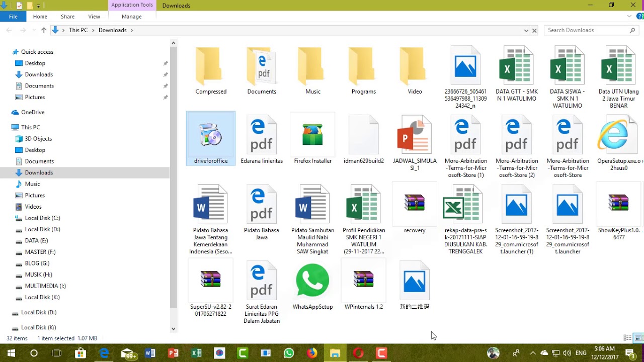The height and width of the screenshot is (362, 644).
Task: Click the Back navigation arrow
Action: pos(9,30)
